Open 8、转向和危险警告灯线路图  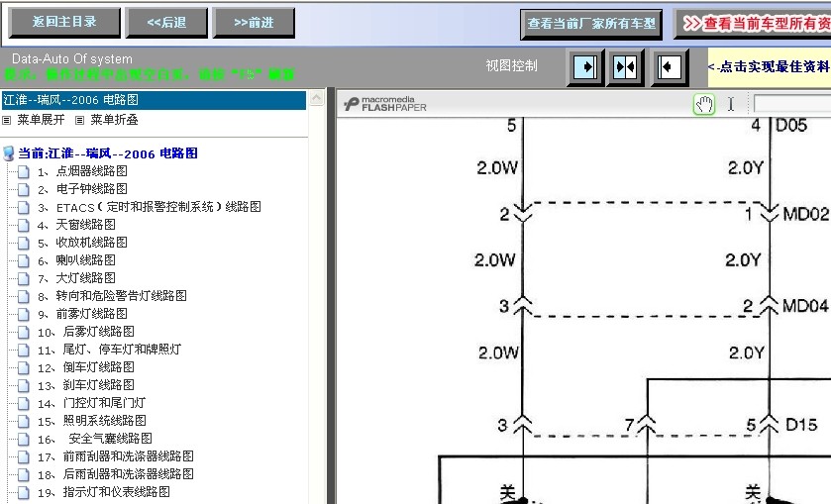pos(112,296)
